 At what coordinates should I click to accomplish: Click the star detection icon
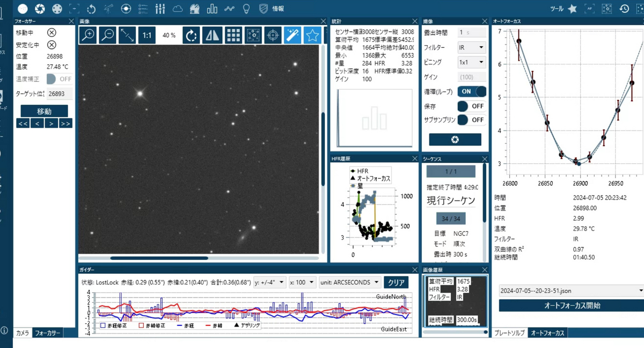click(312, 35)
